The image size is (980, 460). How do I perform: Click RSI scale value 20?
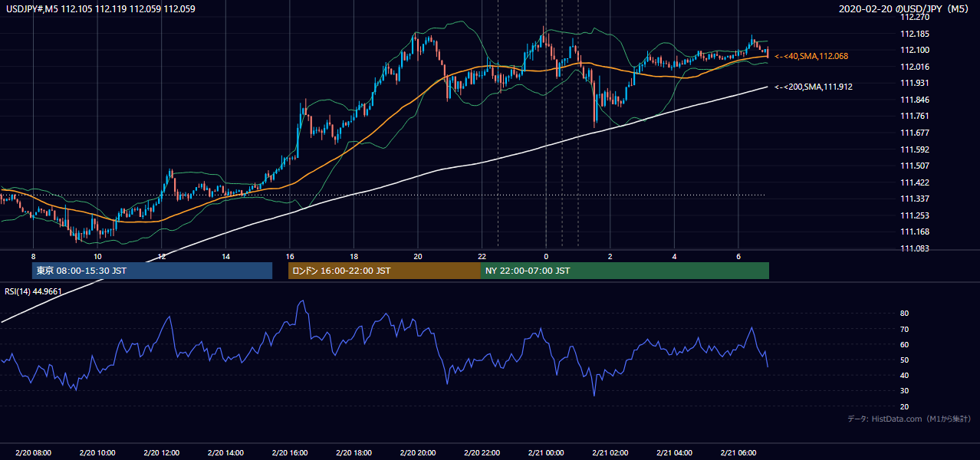pos(904,406)
